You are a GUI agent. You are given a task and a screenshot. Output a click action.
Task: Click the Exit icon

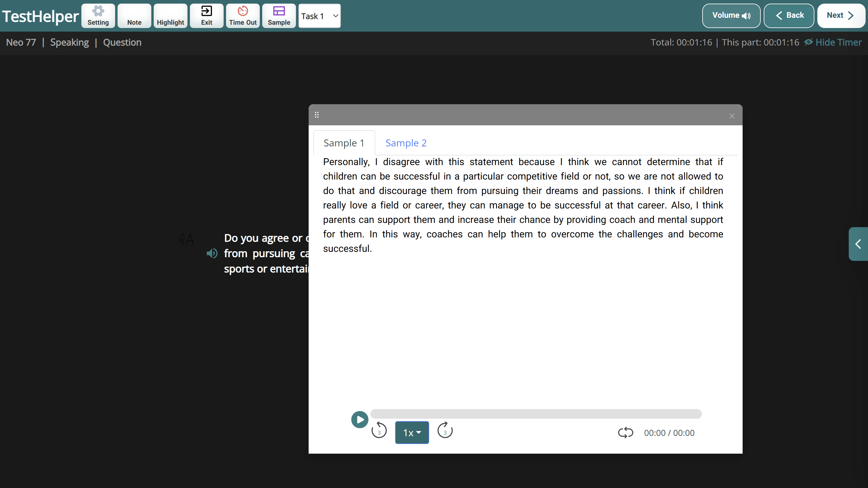206,15
